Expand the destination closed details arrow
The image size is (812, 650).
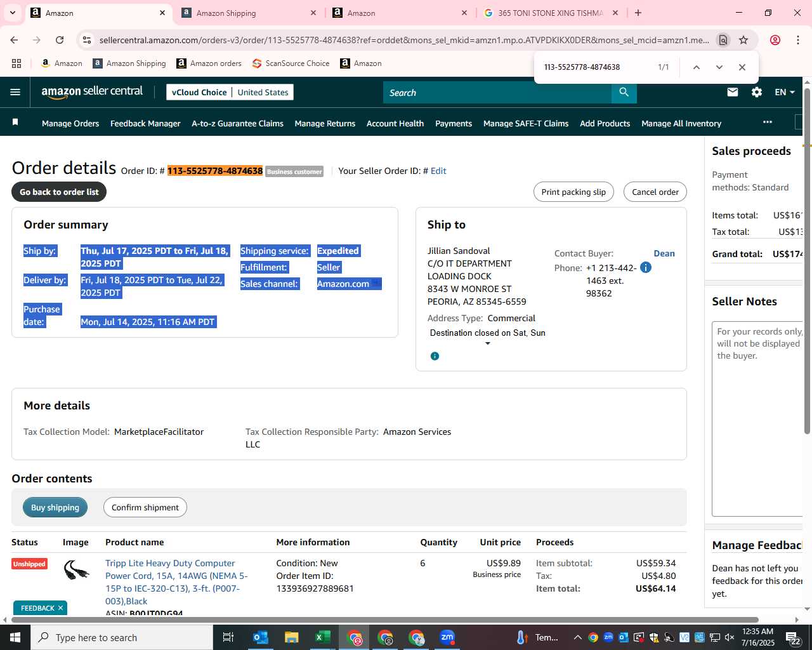coord(487,343)
